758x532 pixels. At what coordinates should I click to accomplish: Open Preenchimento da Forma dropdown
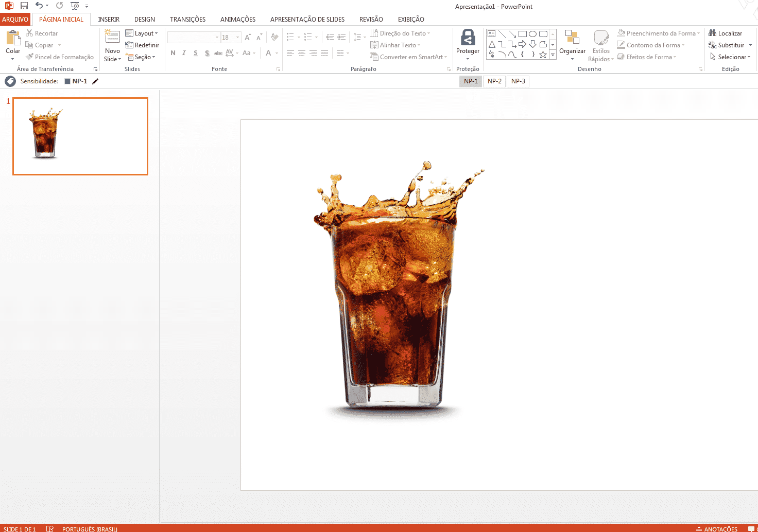pyautogui.click(x=659, y=33)
